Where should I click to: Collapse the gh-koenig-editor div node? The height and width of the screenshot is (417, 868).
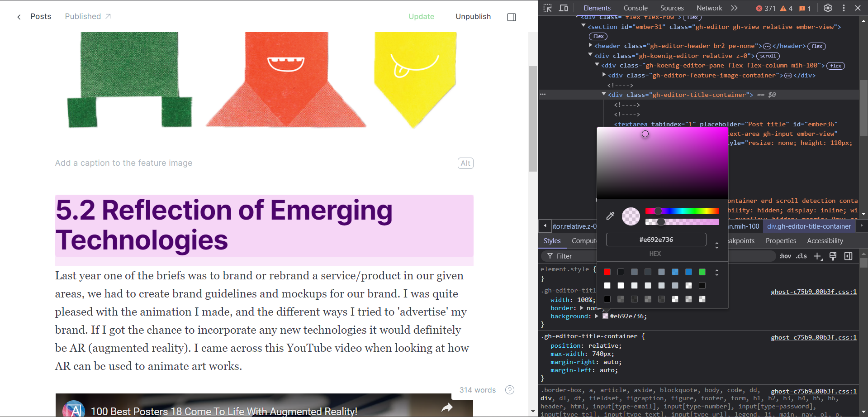click(590, 55)
